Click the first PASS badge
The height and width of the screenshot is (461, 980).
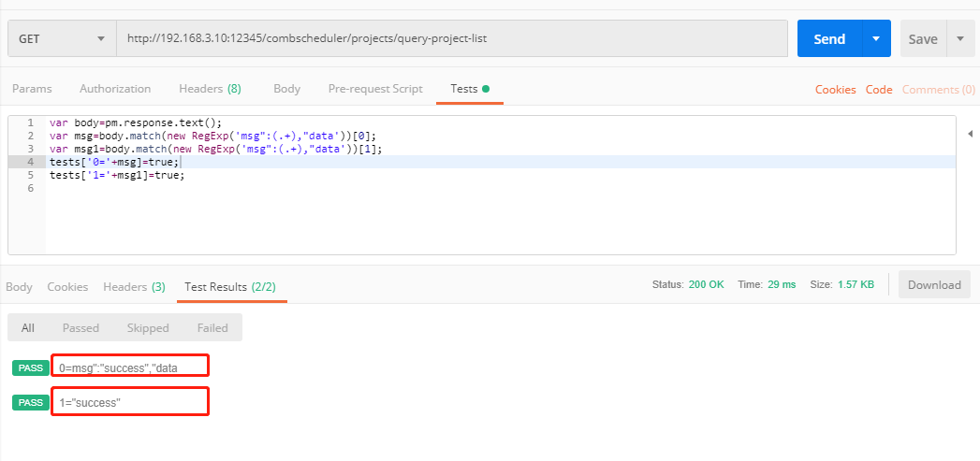tap(31, 367)
